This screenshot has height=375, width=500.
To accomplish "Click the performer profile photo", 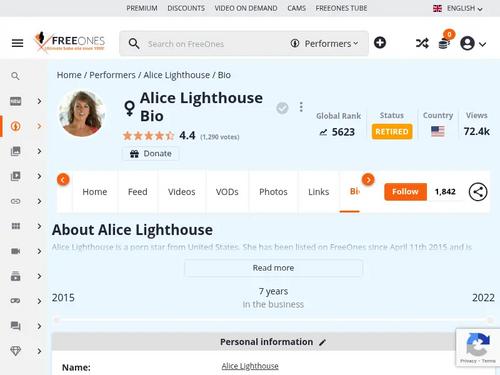I will pos(82,113).
